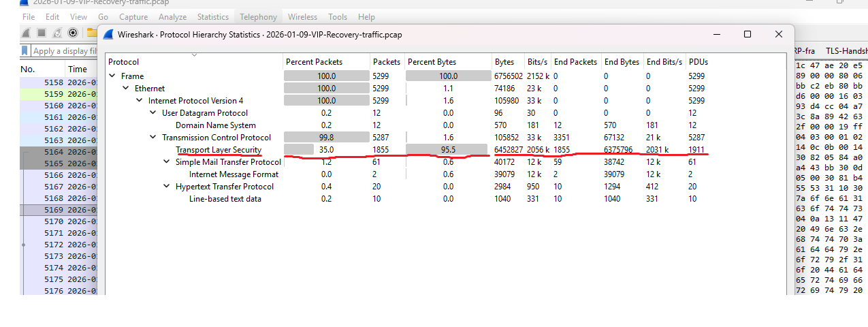Sort by End Bytes column header
The height and width of the screenshot is (327, 868).
pos(622,62)
